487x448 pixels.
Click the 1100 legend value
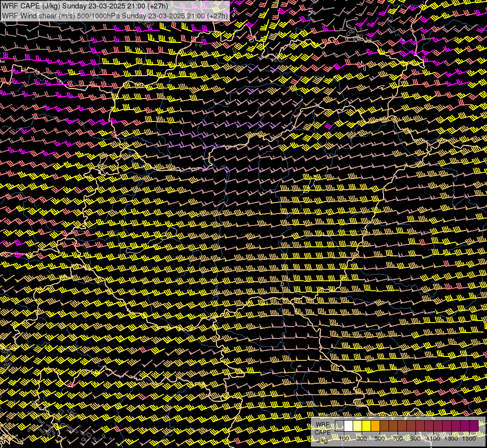(x=433, y=439)
